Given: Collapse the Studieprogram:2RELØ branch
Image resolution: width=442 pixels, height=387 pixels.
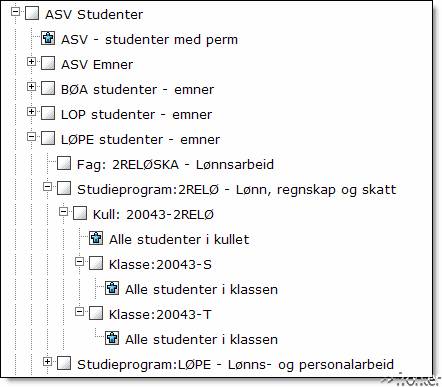Looking at the screenshot, I should [47, 187].
